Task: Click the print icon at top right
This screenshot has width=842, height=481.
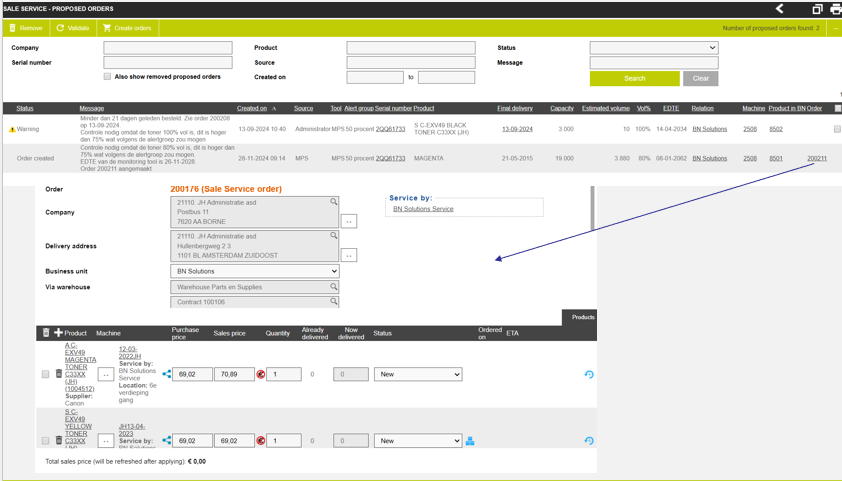Action: tap(835, 9)
